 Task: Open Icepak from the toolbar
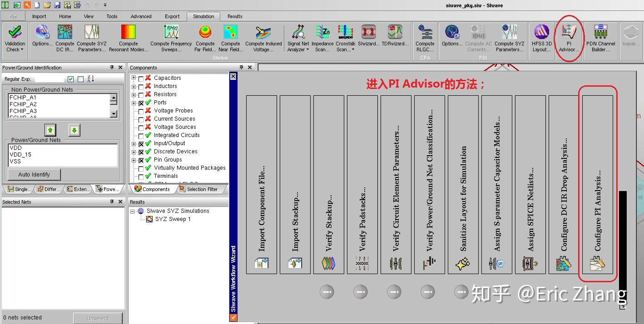pos(631,39)
